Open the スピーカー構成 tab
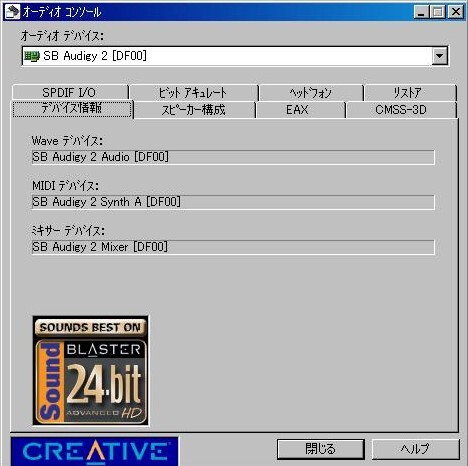 point(194,110)
